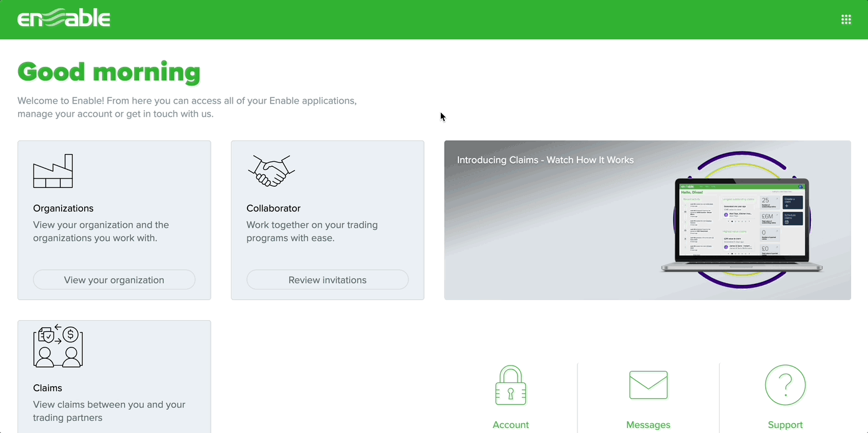Click the Support link label
This screenshot has height=433, width=868.
coord(785,425)
